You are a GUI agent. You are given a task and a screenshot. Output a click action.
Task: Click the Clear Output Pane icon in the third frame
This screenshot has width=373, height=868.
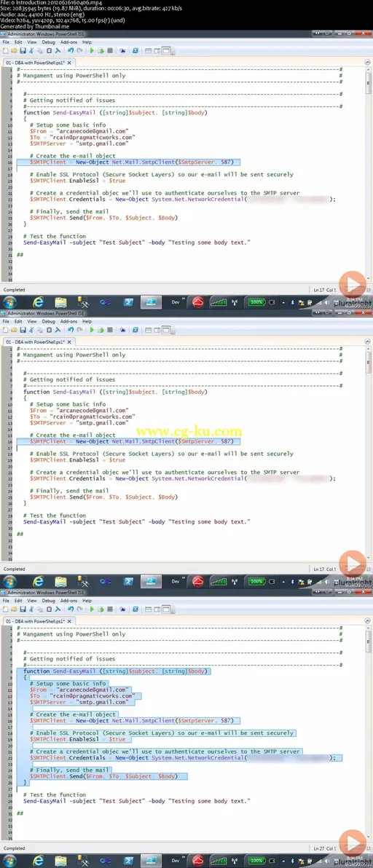click(58, 609)
